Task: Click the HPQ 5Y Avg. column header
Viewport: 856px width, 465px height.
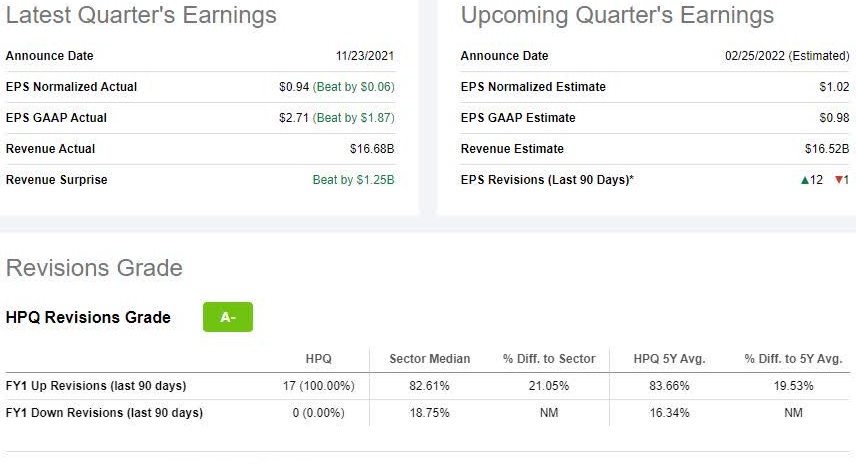Action: pos(668,359)
